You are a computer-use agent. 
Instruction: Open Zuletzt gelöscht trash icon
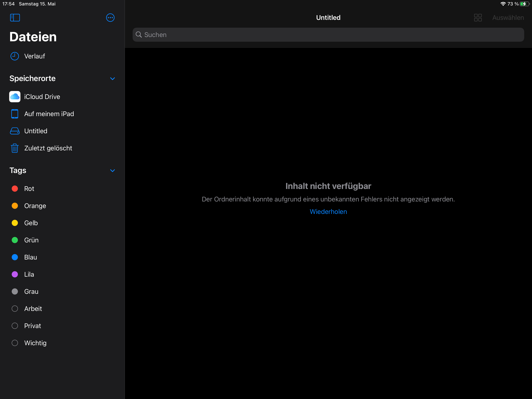[15, 148]
